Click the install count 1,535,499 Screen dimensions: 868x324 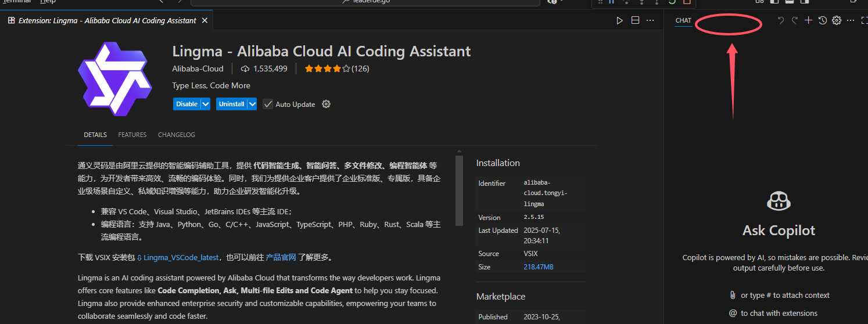(x=270, y=69)
